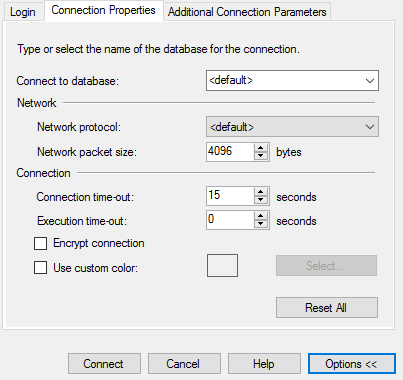
Task: Enable the Encrypt connection checkbox
Action: coord(40,243)
